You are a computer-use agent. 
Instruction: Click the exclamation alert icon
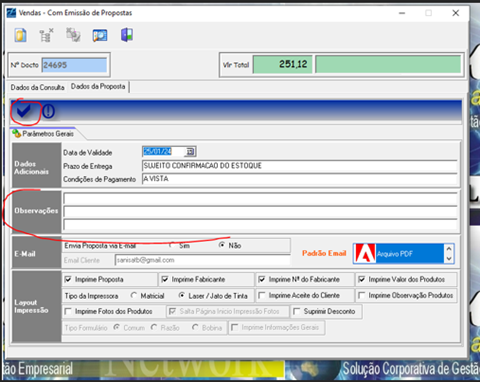49,111
